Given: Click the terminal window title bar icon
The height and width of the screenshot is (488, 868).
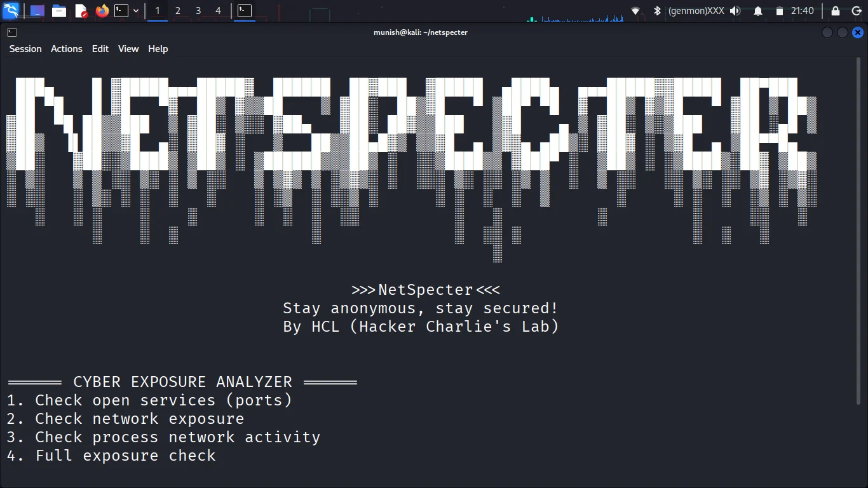Looking at the screenshot, I should [12, 32].
